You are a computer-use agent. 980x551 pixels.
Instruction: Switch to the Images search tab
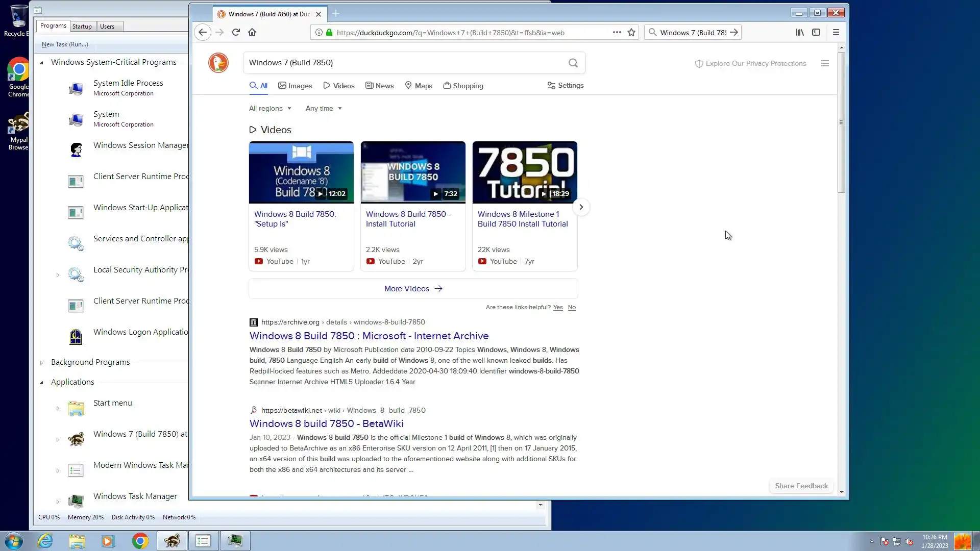pyautogui.click(x=295, y=86)
